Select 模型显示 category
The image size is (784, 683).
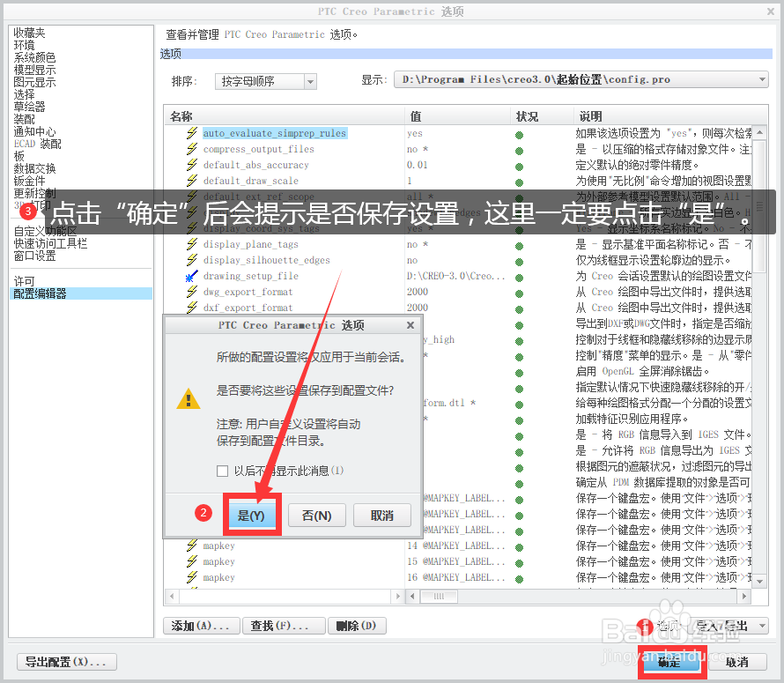[x=34, y=70]
